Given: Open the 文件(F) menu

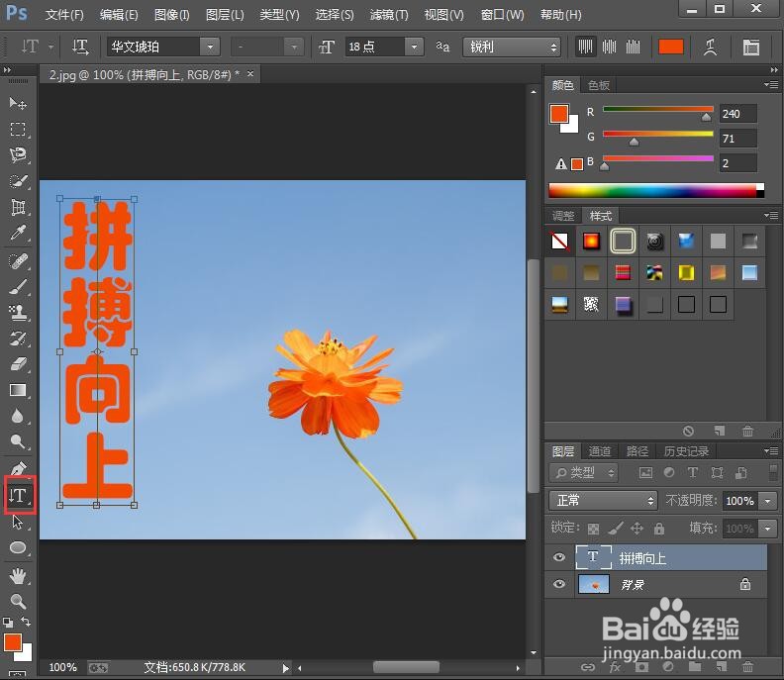Looking at the screenshot, I should click(64, 15).
